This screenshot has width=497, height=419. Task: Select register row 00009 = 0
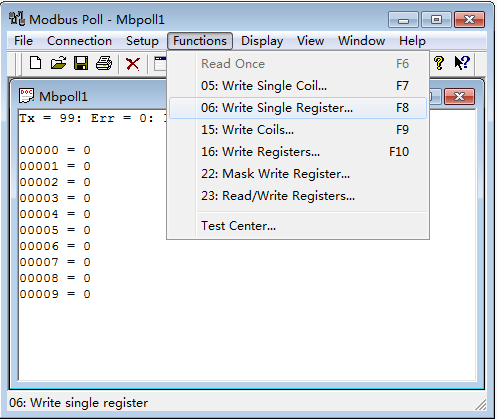click(55, 294)
